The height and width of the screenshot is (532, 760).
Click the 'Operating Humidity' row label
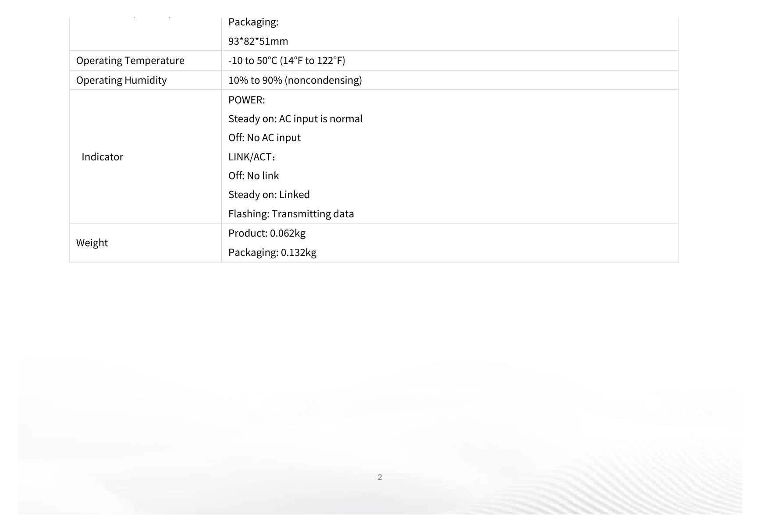121,80
